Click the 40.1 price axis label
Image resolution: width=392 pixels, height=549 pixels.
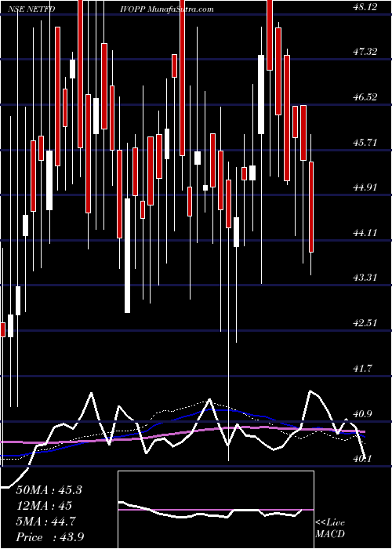pyautogui.click(x=362, y=459)
